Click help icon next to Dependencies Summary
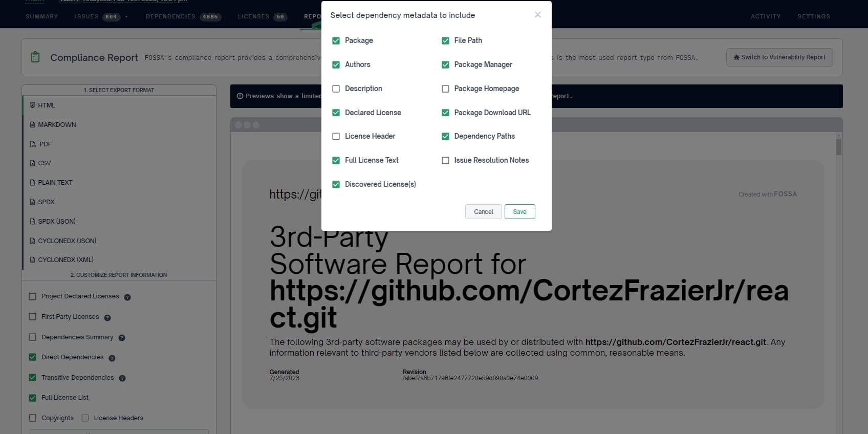Viewport: 868px width, 434px height. coord(122,338)
